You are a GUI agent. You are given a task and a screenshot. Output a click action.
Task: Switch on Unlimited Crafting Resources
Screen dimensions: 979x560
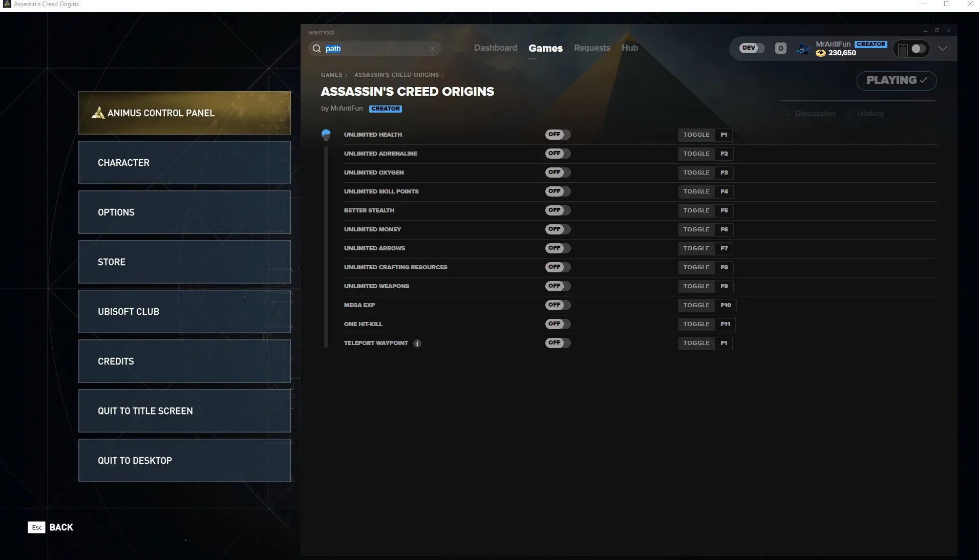(x=558, y=267)
